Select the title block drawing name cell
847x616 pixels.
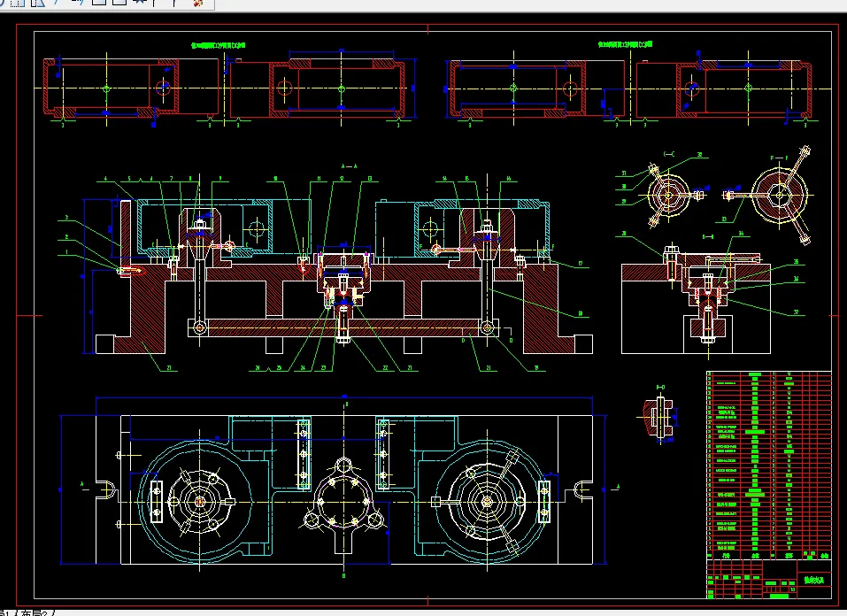814,580
